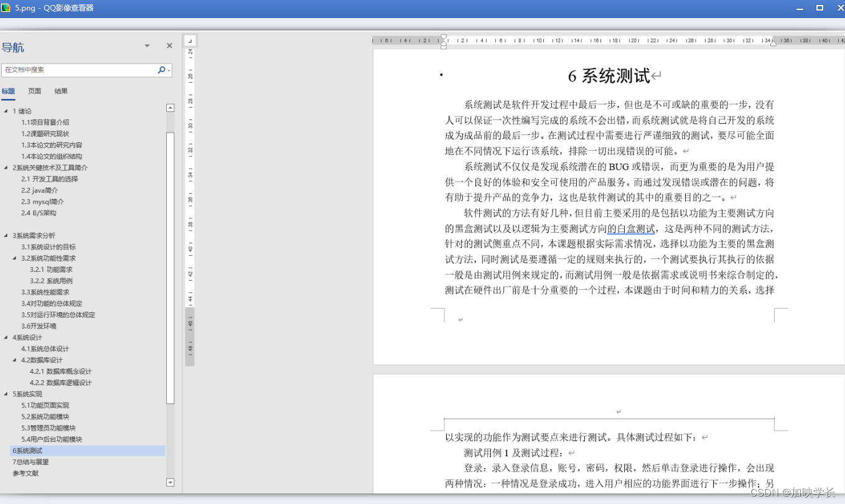845x504 pixels.
Task: Switch to the 结果 tab
Action: coord(60,91)
